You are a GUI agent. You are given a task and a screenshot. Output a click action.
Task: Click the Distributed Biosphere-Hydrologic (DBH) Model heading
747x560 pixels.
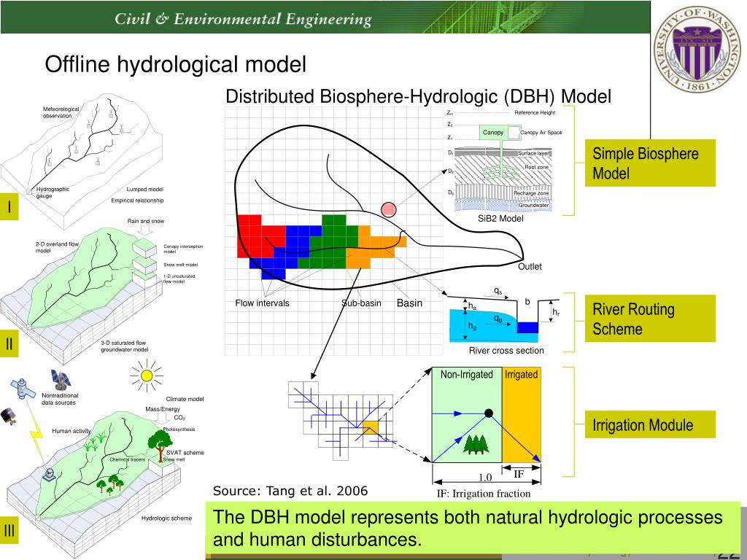418,96
